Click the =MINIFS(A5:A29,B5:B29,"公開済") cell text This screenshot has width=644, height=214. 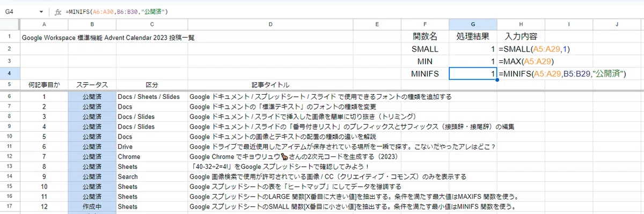tap(562, 73)
